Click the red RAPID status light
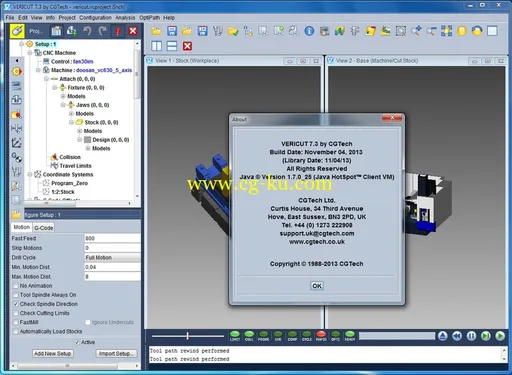The image size is (512, 375). click(x=321, y=336)
